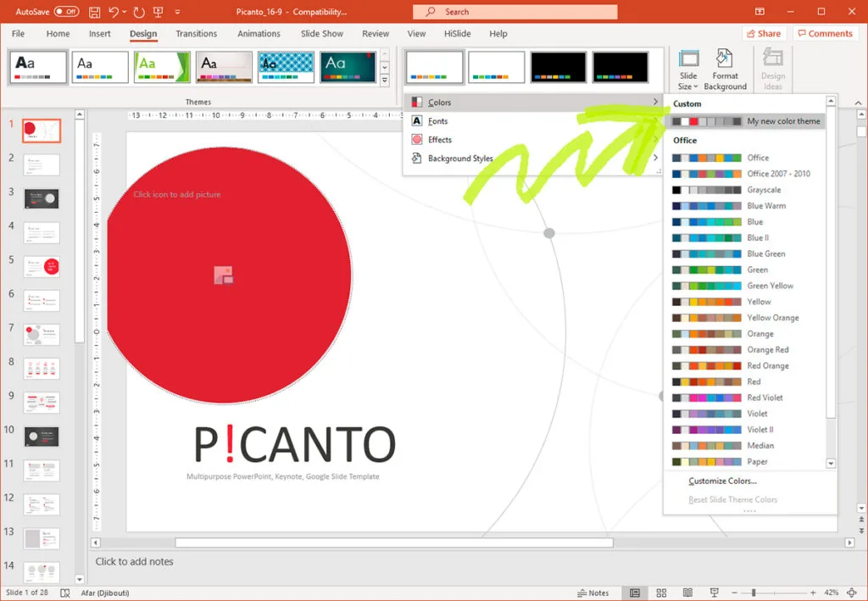This screenshot has width=868, height=601.
Task: Click the Colors menu icon
Action: point(417,103)
